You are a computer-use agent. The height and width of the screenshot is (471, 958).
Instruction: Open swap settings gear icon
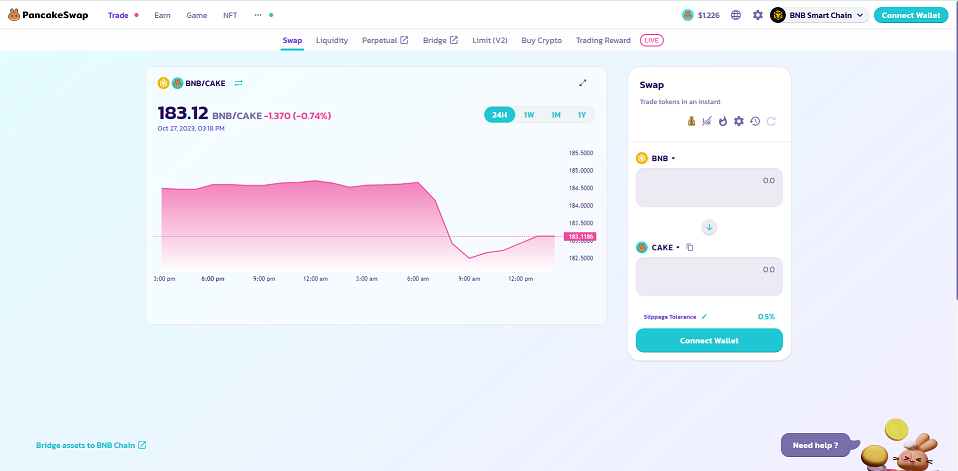click(739, 121)
